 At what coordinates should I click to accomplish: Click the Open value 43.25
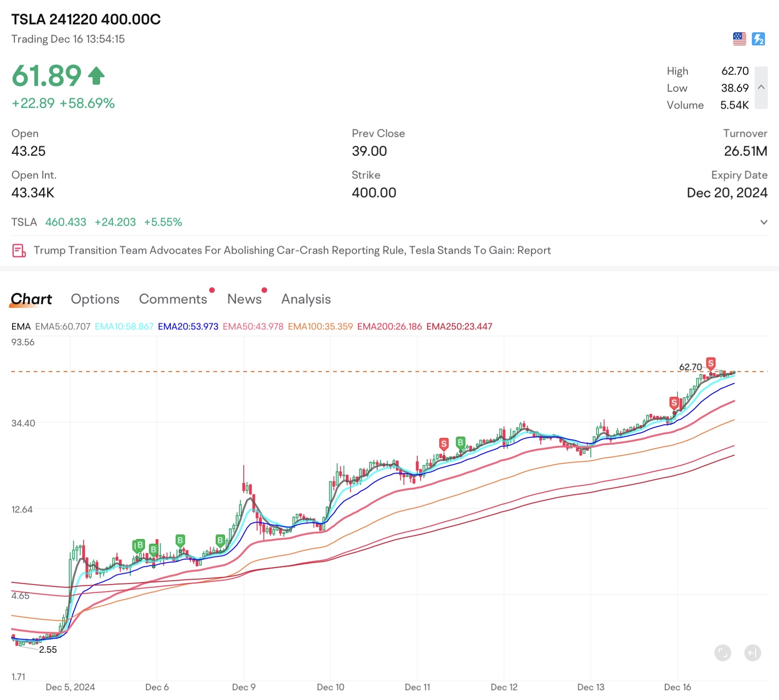[29, 151]
